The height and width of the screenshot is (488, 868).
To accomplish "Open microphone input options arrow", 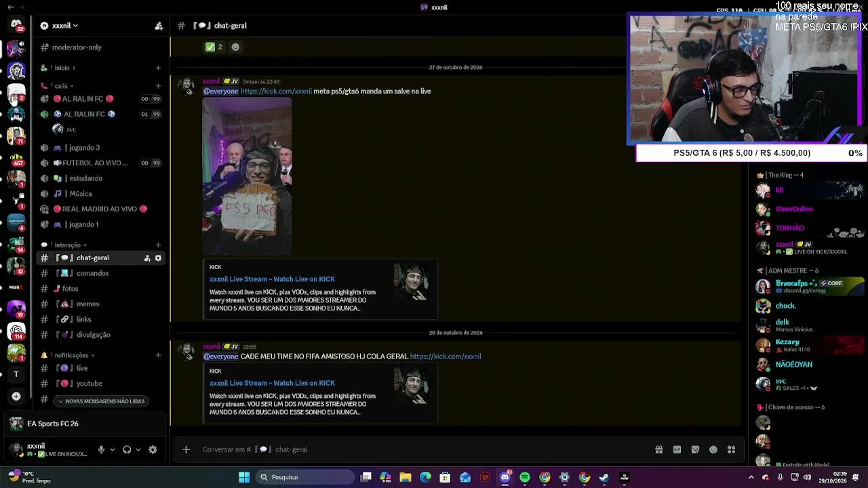I will pyautogui.click(x=113, y=449).
